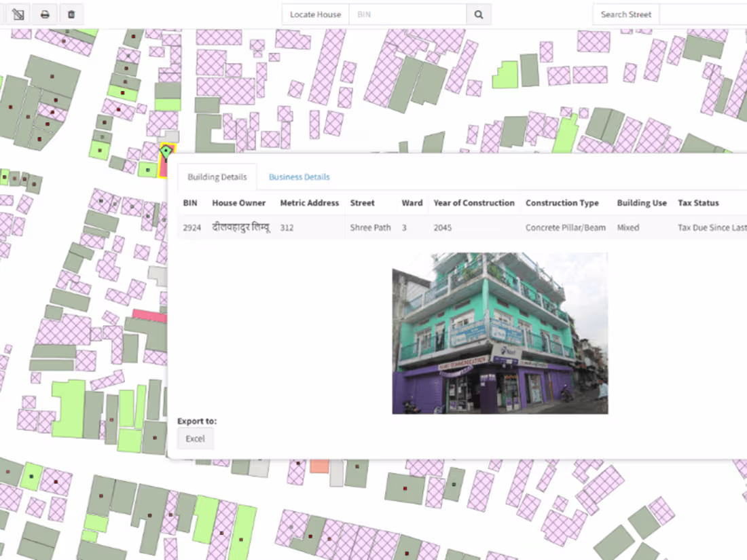Click inside the BIN input field
747x560 pixels.
407,14
